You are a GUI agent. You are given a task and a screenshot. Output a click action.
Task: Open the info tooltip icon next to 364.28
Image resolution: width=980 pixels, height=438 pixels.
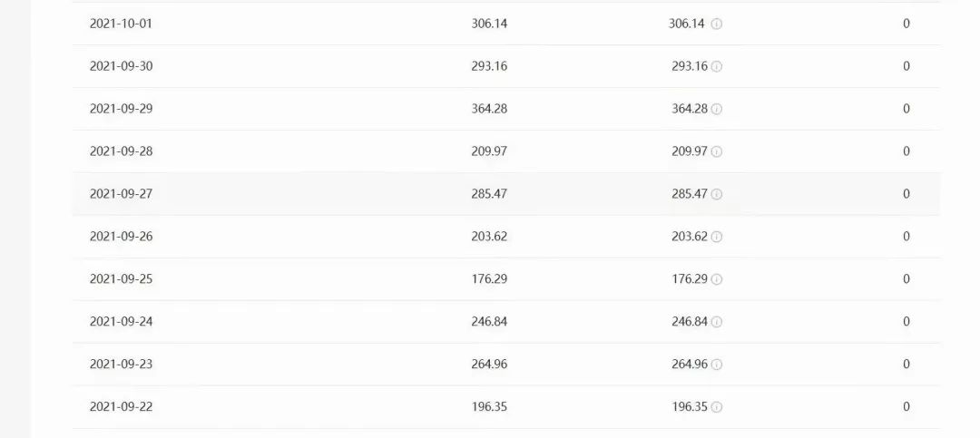pyautogui.click(x=717, y=109)
